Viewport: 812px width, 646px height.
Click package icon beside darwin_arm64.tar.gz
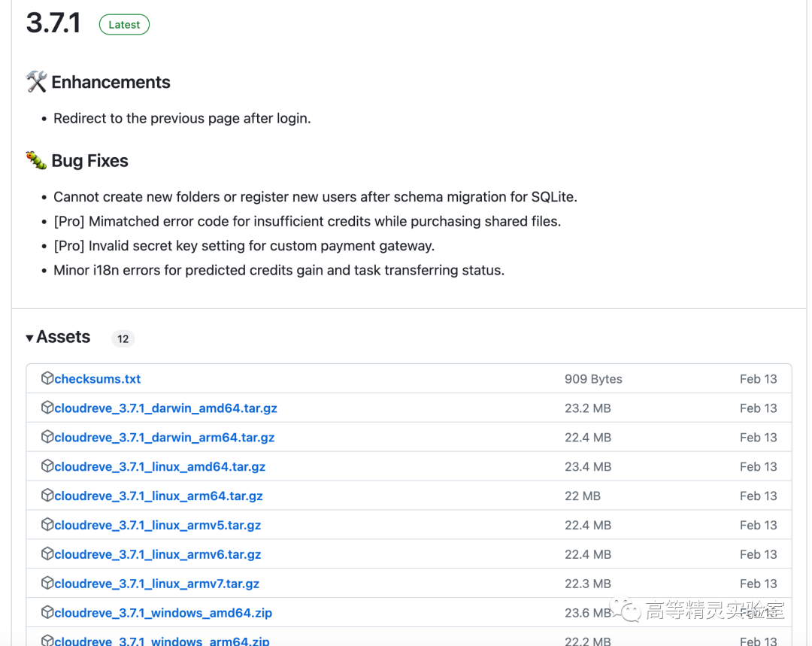pyautogui.click(x=47, y=437)
